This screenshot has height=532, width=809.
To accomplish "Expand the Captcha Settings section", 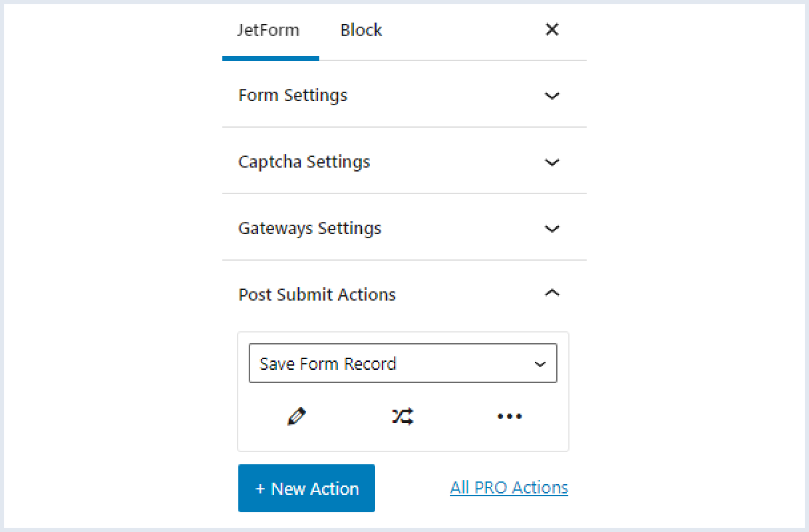I will 552,162.
